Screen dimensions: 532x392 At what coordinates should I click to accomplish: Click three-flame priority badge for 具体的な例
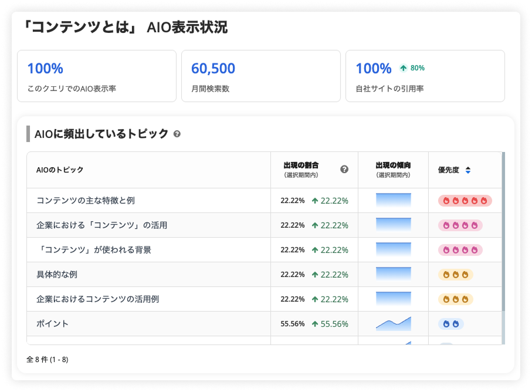[455, 275]
